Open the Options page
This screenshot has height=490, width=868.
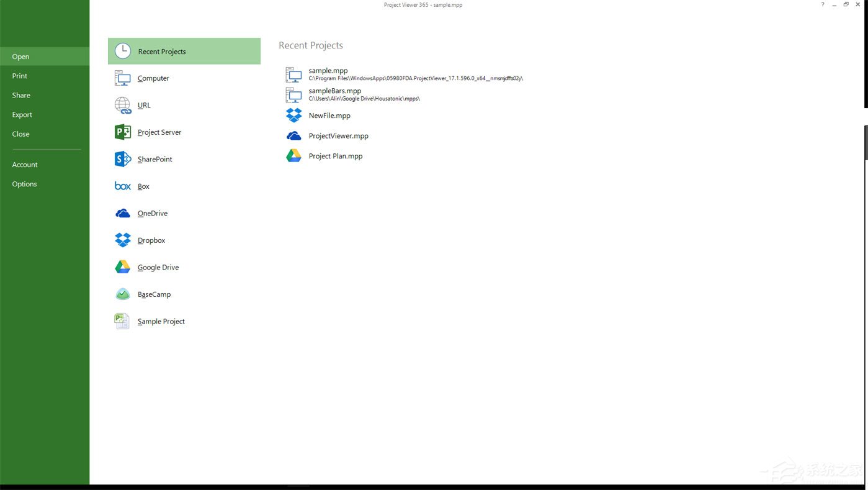[x=24, y=184]
